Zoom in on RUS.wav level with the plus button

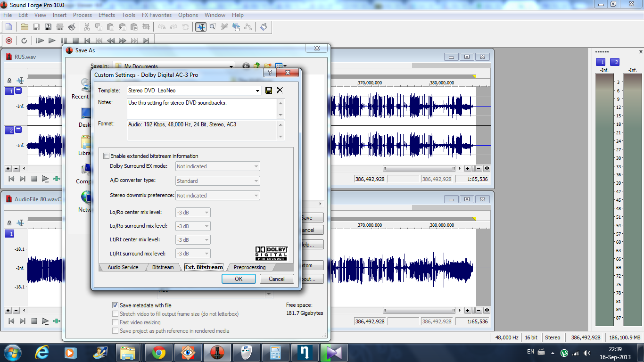(8, 168)
